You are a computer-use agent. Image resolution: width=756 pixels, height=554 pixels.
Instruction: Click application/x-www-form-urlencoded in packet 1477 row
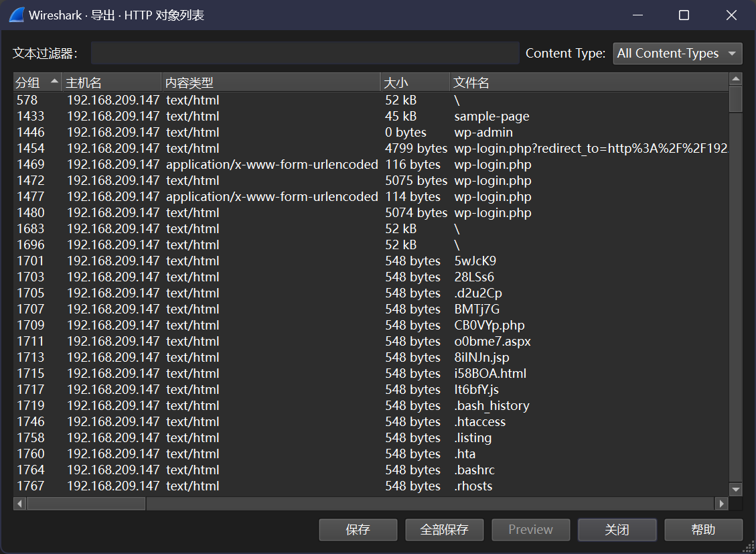(x=272, y=197)
